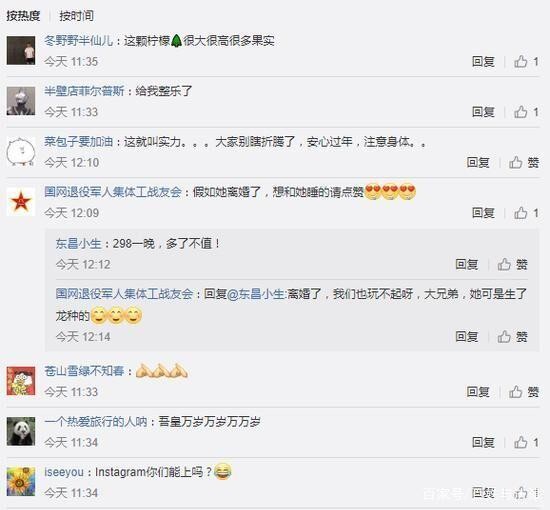Click thumbs-up on 半壁店菲尔普斯's comment

(526, 112)
